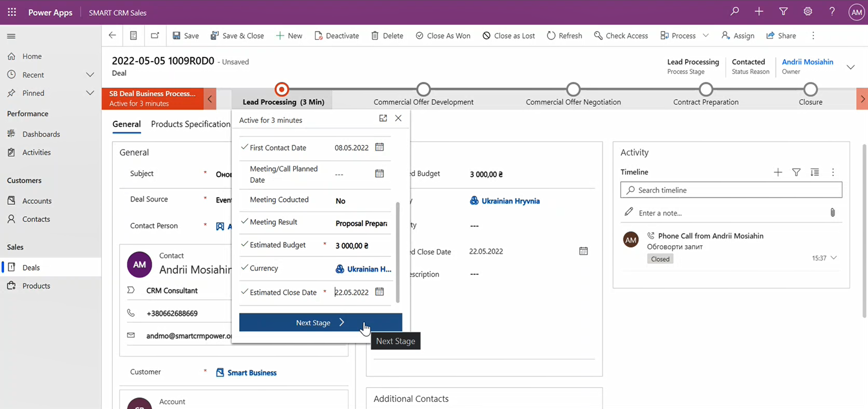
Task: Click Check Access command
Action: (x=621, y=36)
